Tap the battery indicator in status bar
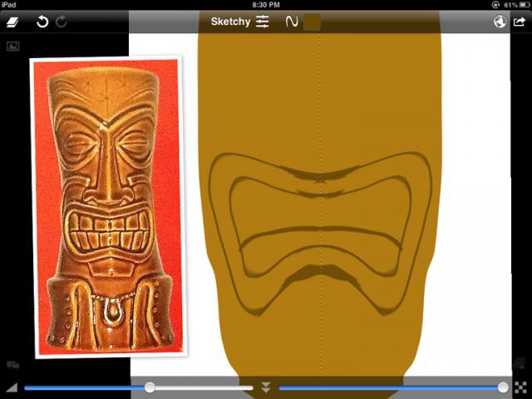This screenshot has height=399, width=532. click(520, 5)
